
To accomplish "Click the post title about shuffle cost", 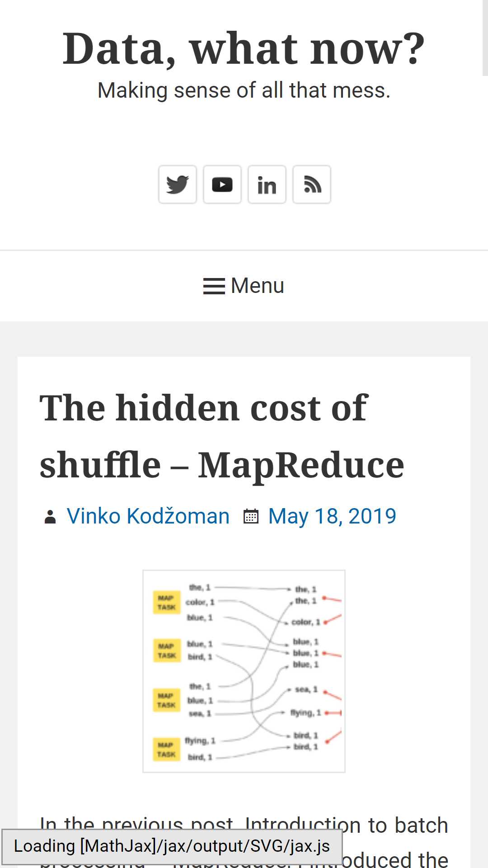I will 222,436.
